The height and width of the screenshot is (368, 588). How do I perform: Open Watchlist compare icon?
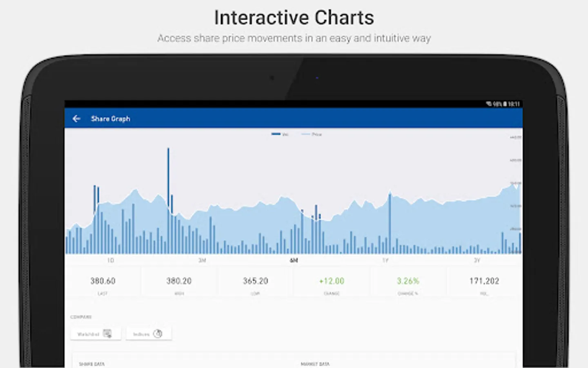coord(107,334)
